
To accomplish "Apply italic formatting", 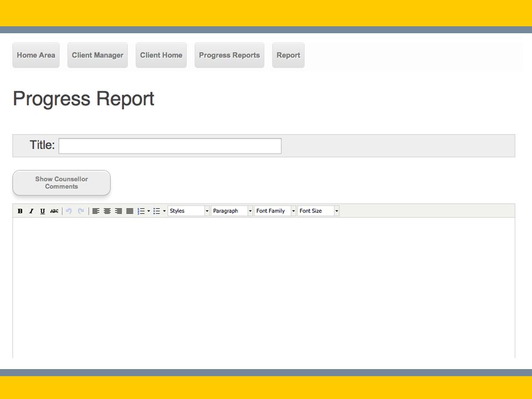I will click(31, 211).
